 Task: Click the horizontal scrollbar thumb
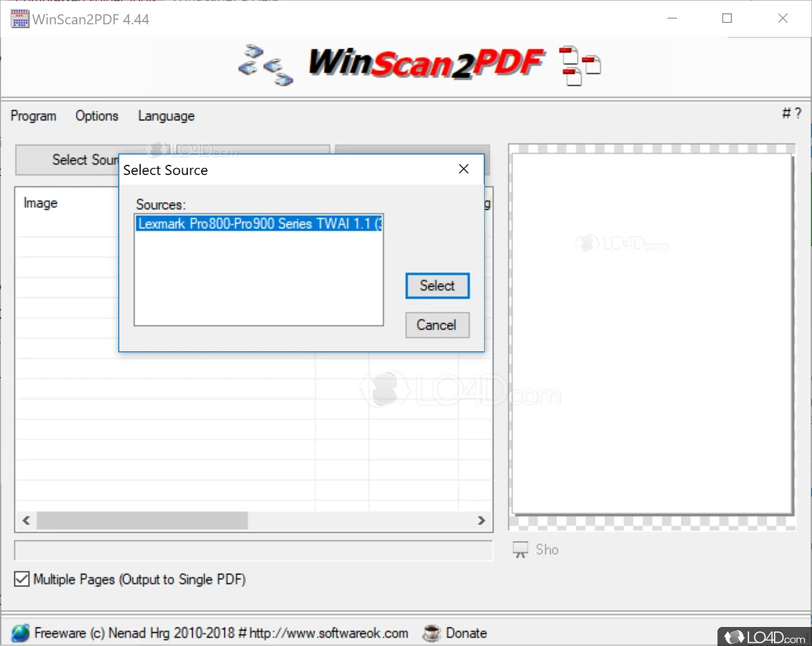tap(142, 520)
